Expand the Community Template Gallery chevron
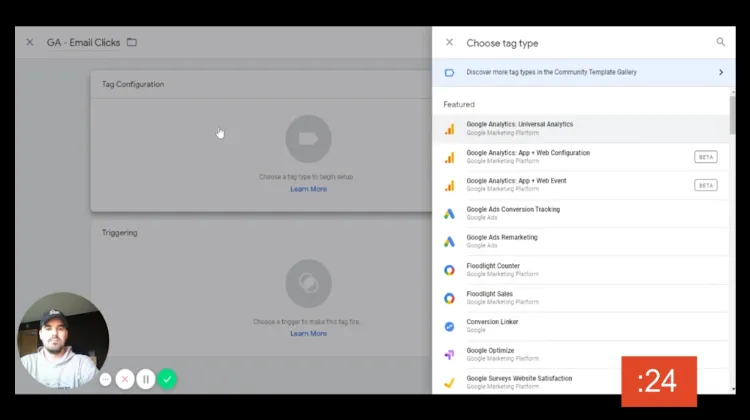The image size is (750, 420). pyautogui.click(x=721, y=72)
